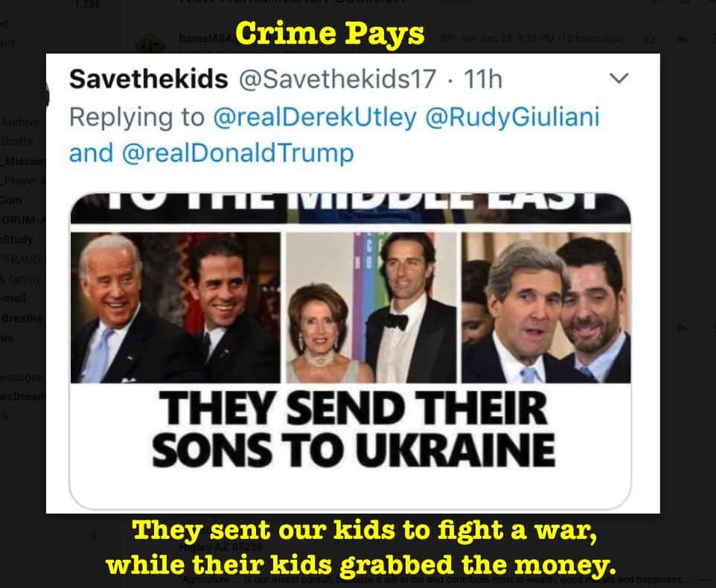Viewport: 716px width, 588px height.
Task: Open the @realDonaldTrump mention link
Action: 237,153
